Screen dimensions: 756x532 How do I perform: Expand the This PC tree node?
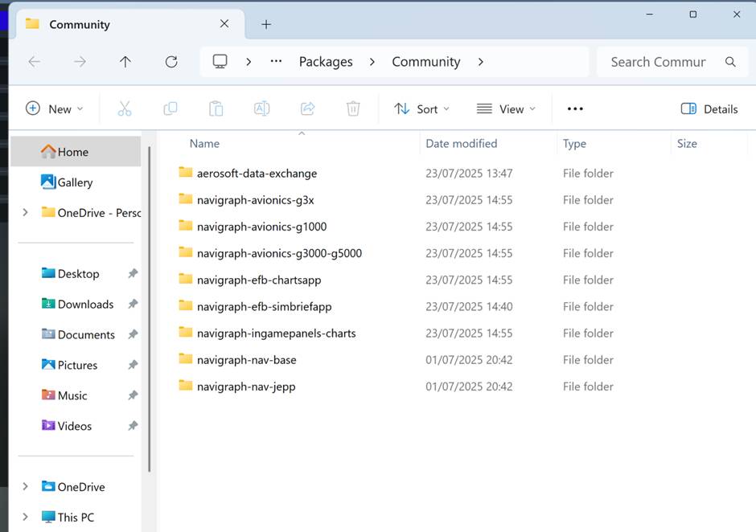[25, 517]
